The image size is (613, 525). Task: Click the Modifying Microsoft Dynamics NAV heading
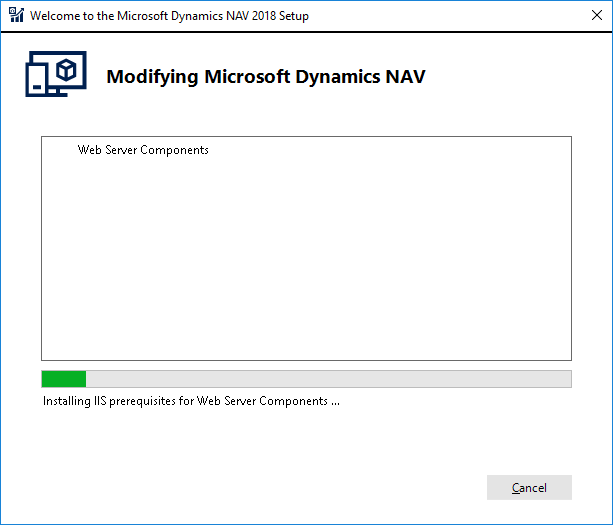tap(266, 77)
